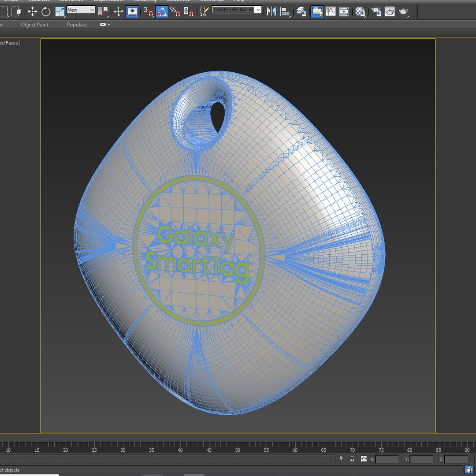The image size is (476, 476).
Task: Toggle 3D Snaps button
Action: pyautogui.click(x=148, y=11)
